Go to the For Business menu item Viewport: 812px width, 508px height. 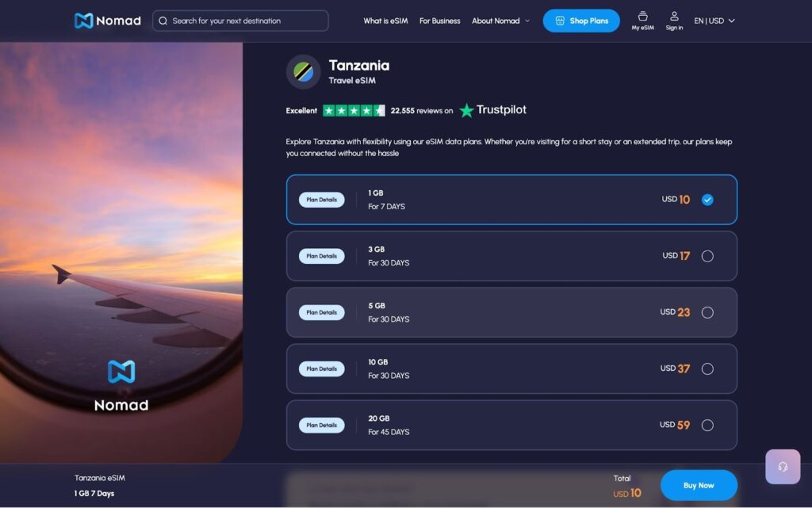(439, 21)
